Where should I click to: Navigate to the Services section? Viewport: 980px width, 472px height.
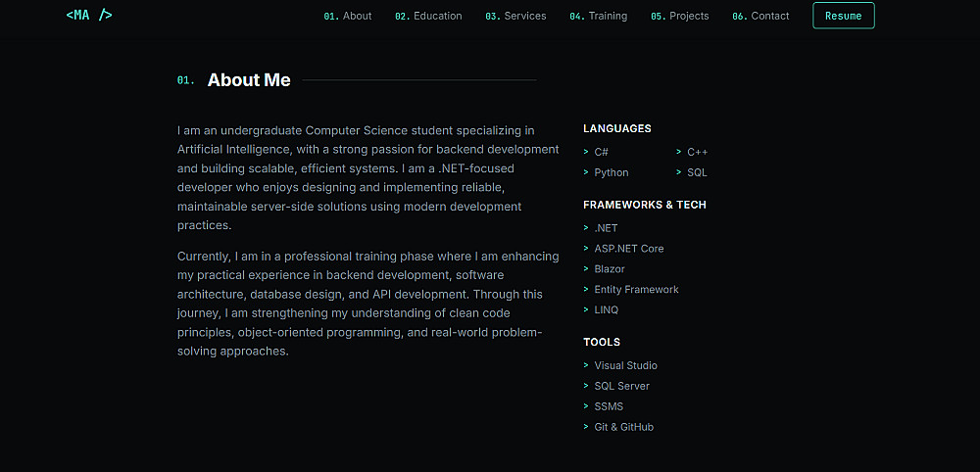coord(515,16)
